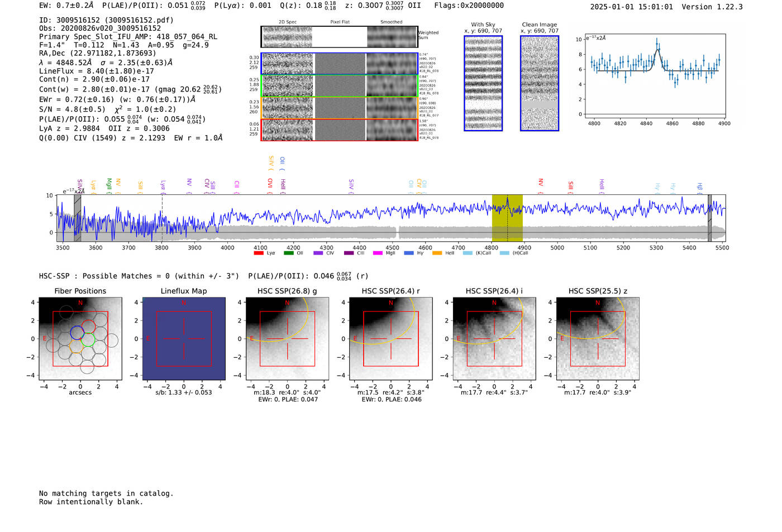The height and width of the screenshot is (532, 782).
Task: Open the HSC SSP(26.8) g image
Action: tap(287, 338)
